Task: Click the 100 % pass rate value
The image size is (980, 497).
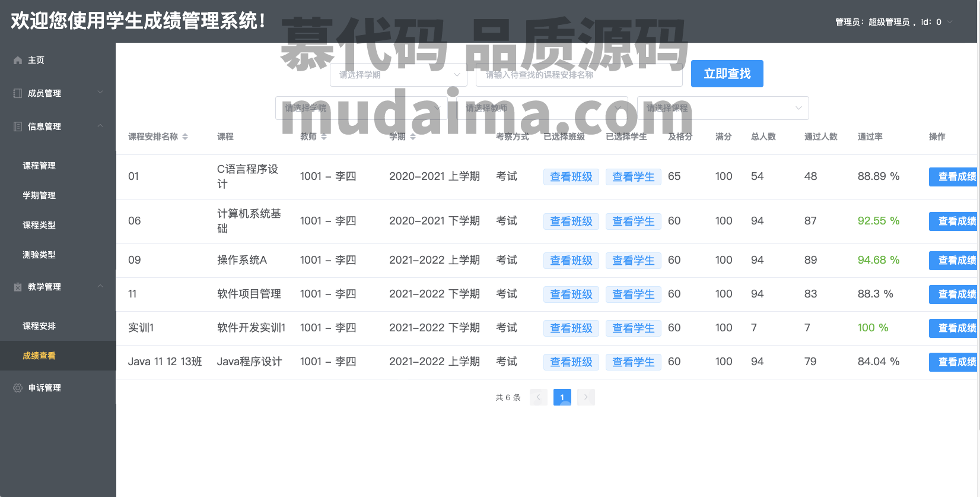Action: (873, 328)
